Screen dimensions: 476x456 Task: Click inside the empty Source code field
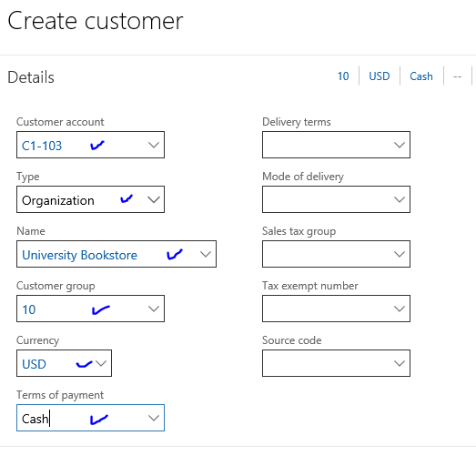[336, 363]
